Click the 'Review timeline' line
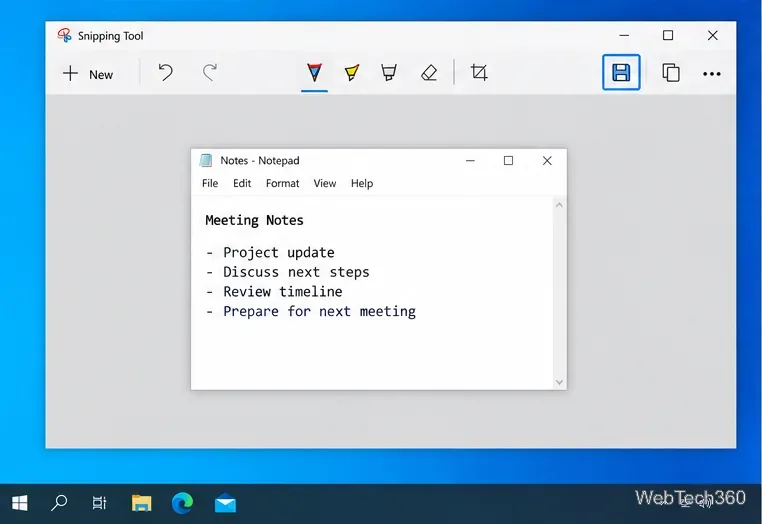762x524 pixels. pos(282,292)
